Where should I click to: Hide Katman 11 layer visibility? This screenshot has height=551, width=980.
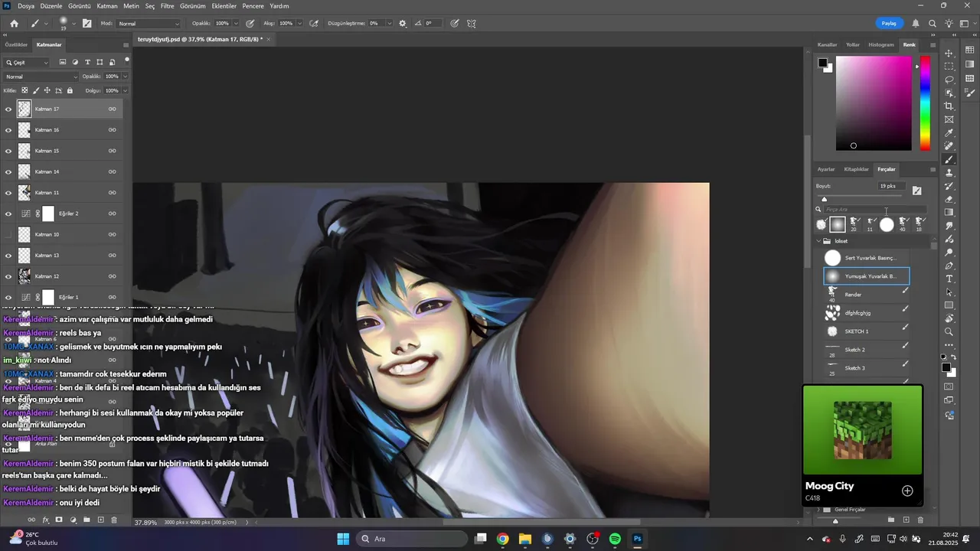pos(8,193)
